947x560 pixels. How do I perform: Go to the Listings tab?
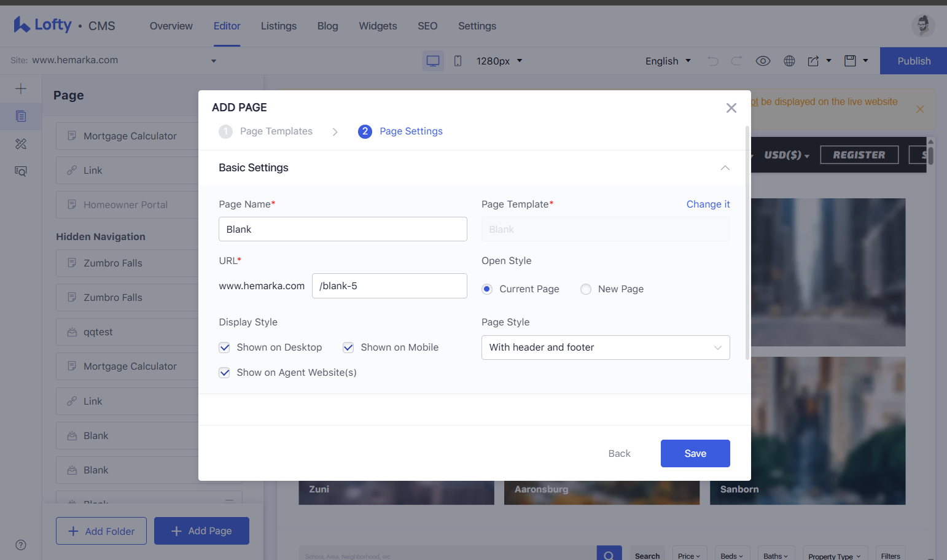point(279,26)
